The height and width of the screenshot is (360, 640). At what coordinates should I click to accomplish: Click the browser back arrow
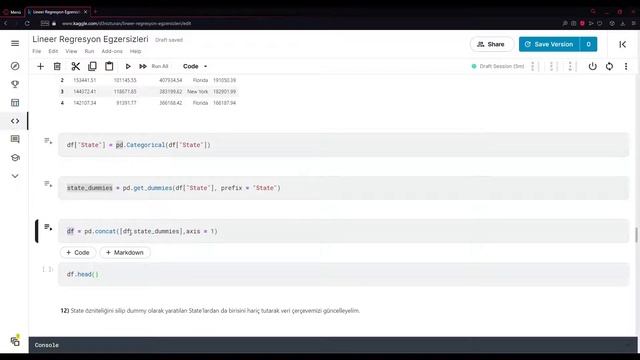[x=6, y=24]
